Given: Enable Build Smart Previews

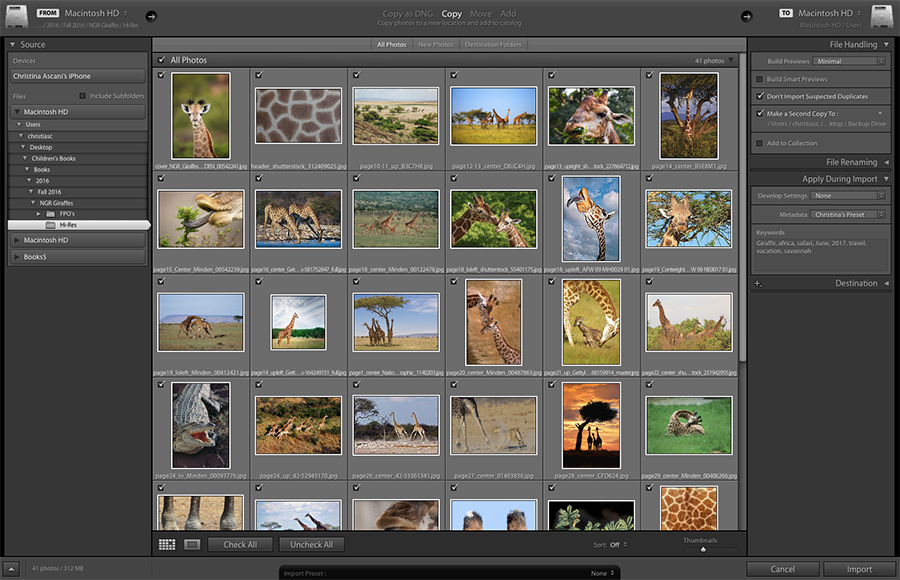Looking at the screenshot, I should click(759, 79).
